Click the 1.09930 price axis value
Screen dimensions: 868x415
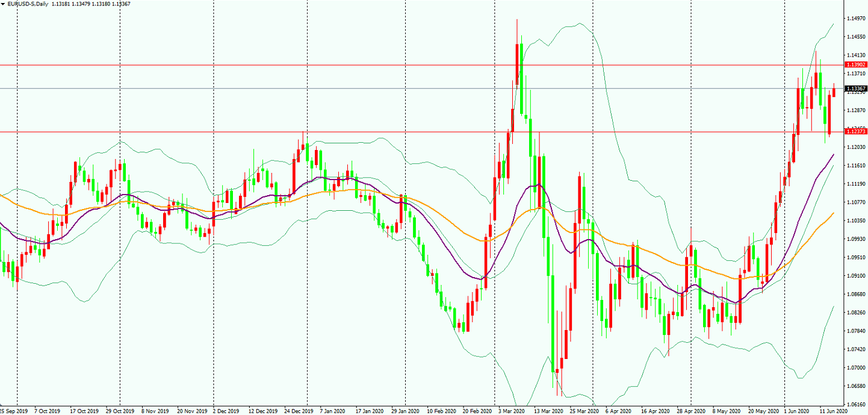856,239
